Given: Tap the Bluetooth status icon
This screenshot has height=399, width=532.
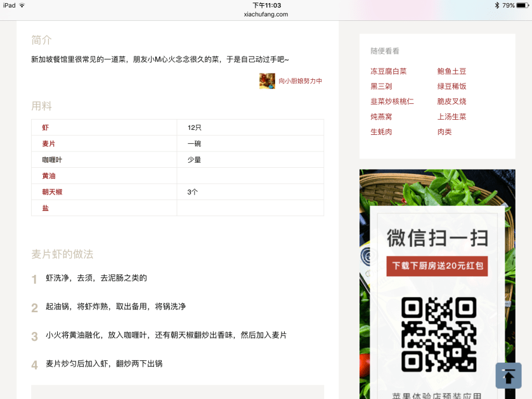Looking at the screenshot, I should pos(497,5).
